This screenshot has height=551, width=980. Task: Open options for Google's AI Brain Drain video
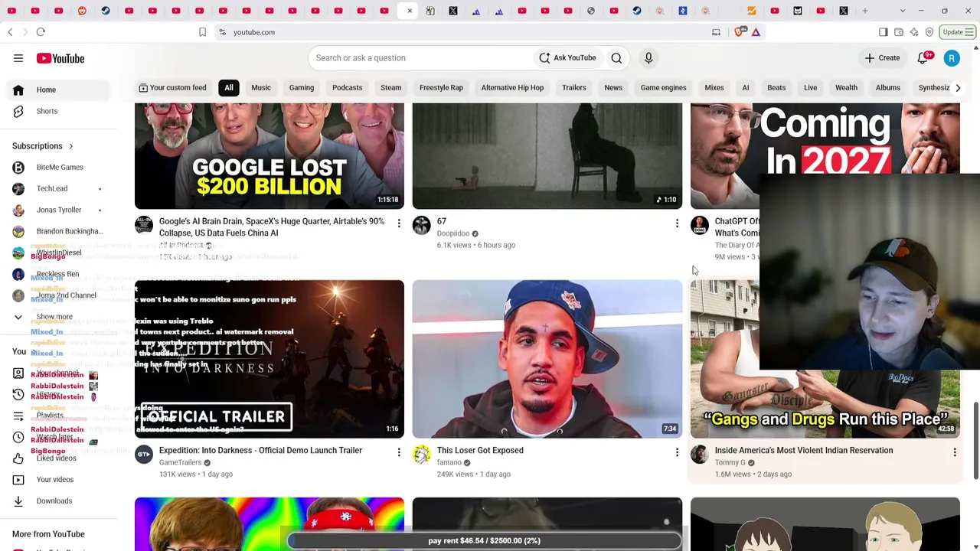tap(399, 223)
